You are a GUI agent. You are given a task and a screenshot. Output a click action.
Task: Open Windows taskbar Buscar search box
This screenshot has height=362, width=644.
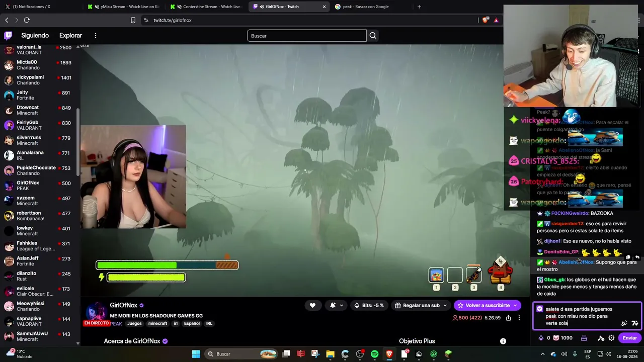point(242,354)
